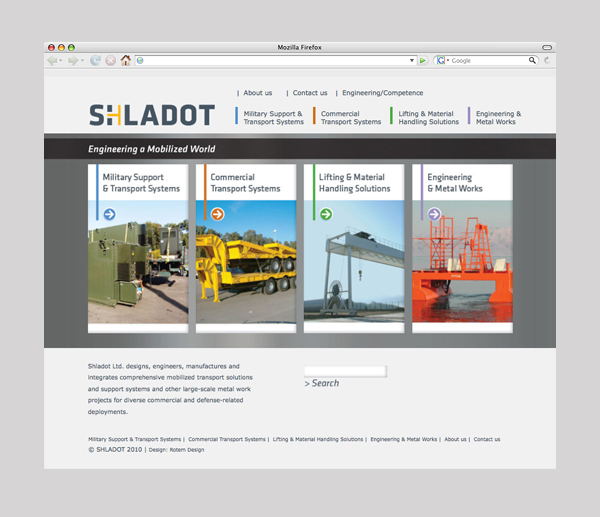Open footer link About us
This screenshot has height=517, width=600.
[455, 439]
